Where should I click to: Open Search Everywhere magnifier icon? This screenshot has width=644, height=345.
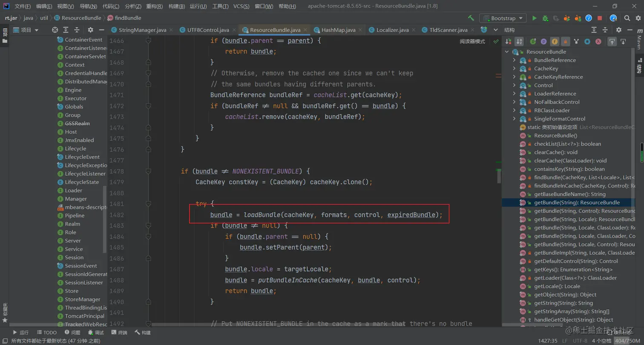[627, 18]
